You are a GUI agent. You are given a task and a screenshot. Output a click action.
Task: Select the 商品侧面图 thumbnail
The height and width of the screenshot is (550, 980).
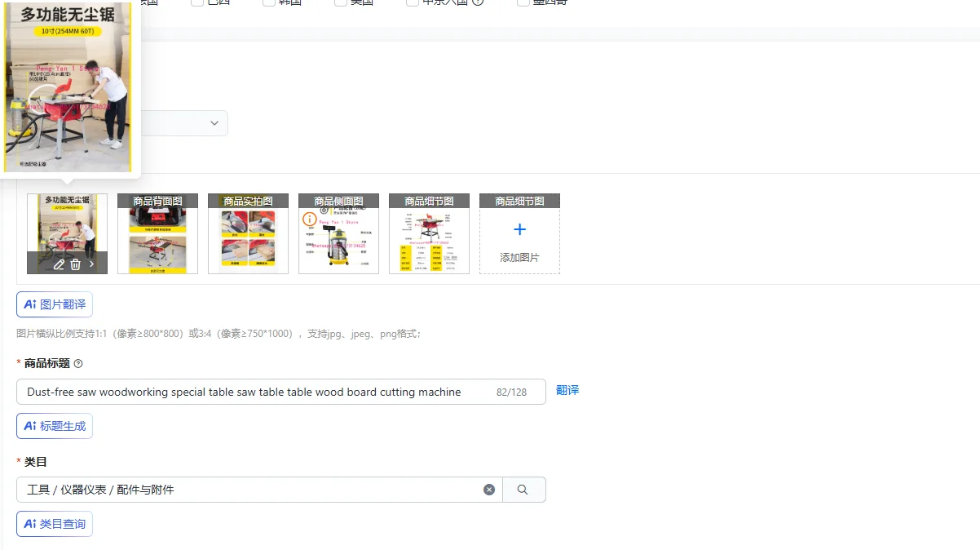[338, 233]
